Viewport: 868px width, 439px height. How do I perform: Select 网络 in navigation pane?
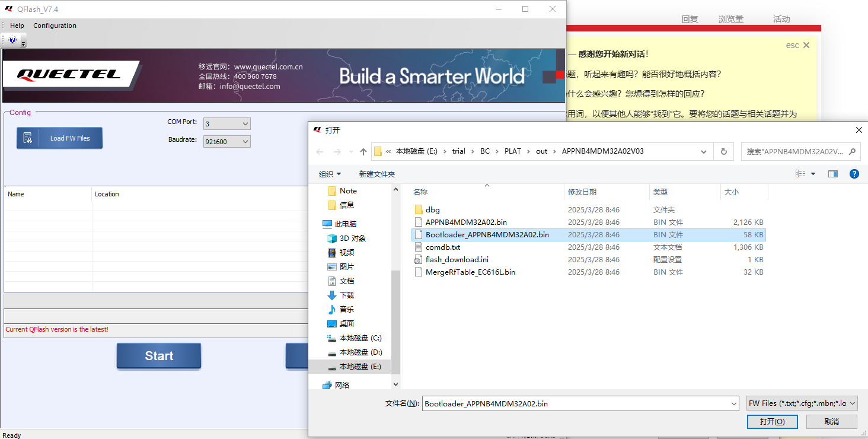pos(342,385)
